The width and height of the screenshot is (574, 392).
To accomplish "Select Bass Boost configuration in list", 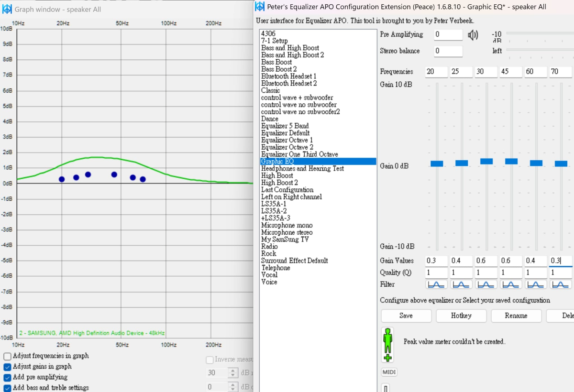I will (x=276, y=62).
